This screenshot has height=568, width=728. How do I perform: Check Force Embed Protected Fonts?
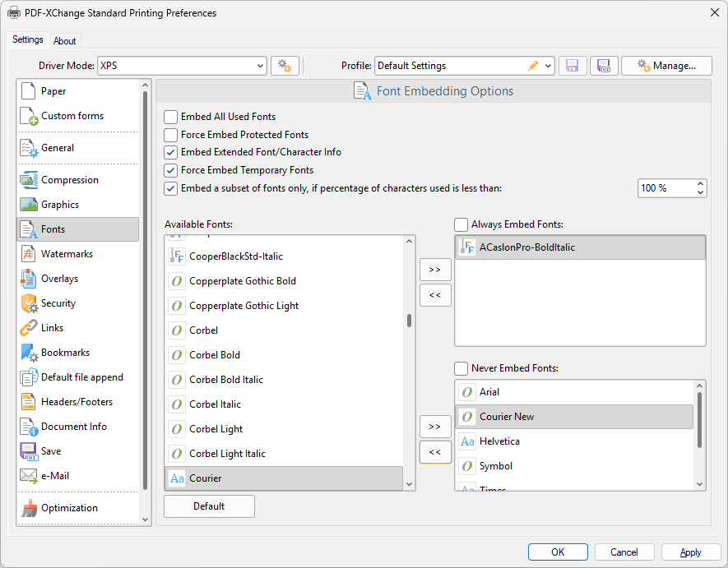171,135
